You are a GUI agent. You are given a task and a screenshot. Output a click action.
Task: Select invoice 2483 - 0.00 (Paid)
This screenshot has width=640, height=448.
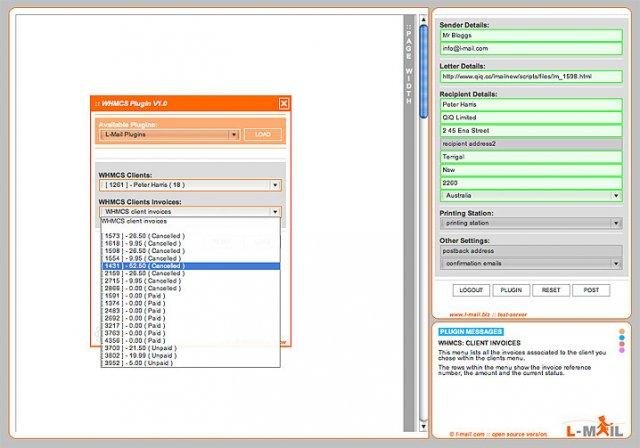coord(190,310)
